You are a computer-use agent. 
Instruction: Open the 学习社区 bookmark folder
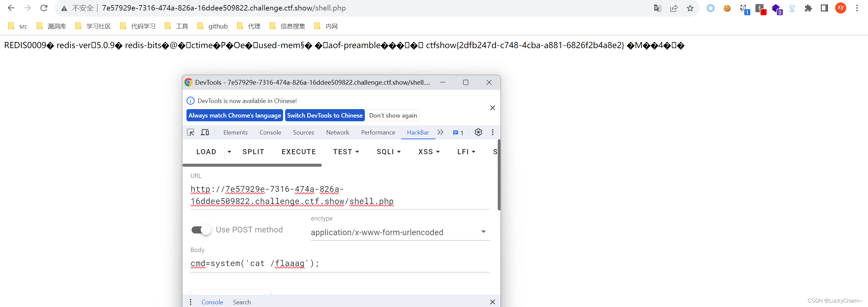click(x=93, y=26)
